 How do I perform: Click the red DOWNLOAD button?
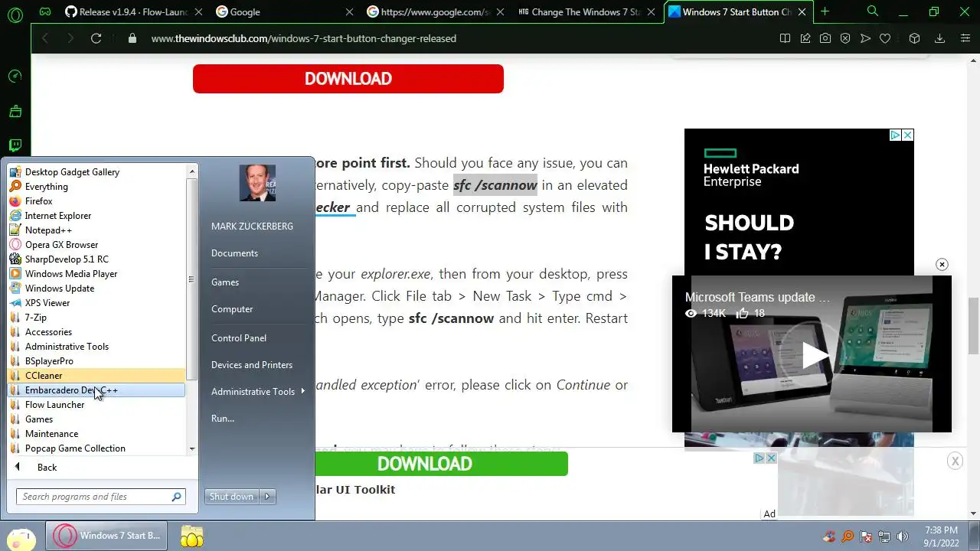348,79
